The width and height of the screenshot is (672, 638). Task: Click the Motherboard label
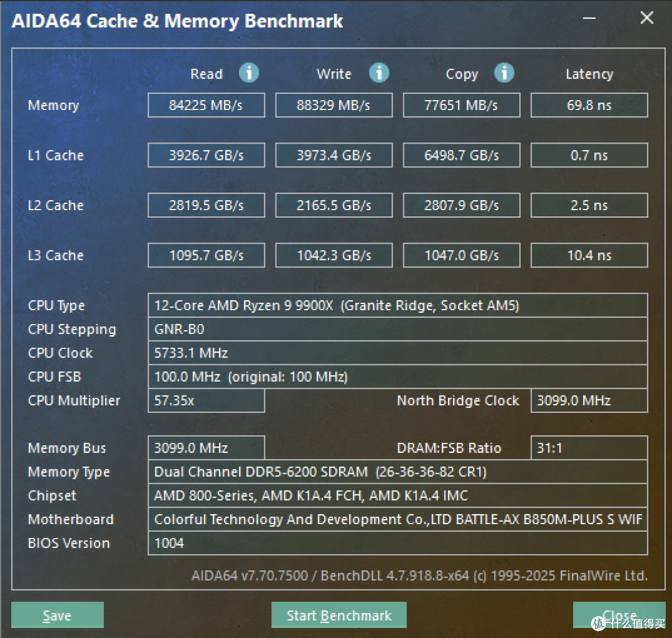(x=71, y=519)
